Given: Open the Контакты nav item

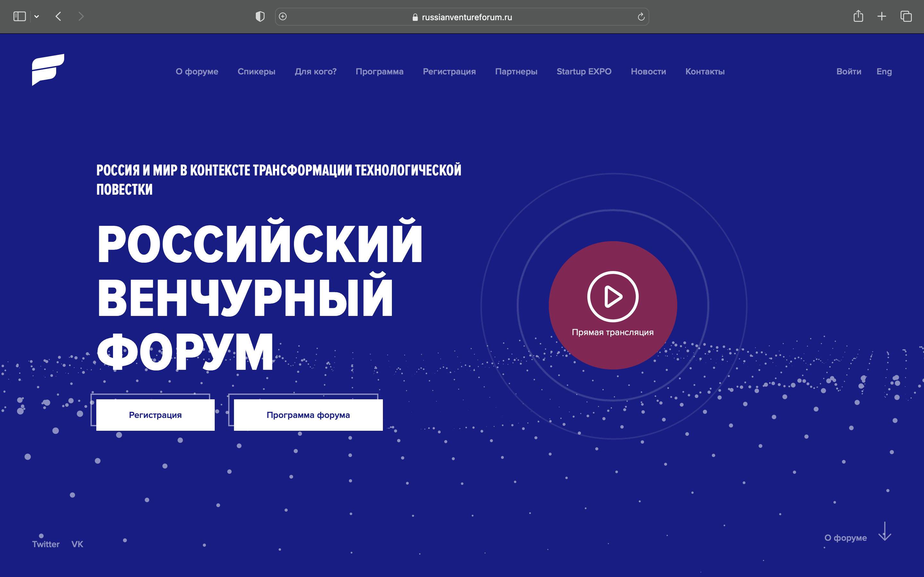Looking at the screenshot, I should click(x=705, y=72).
